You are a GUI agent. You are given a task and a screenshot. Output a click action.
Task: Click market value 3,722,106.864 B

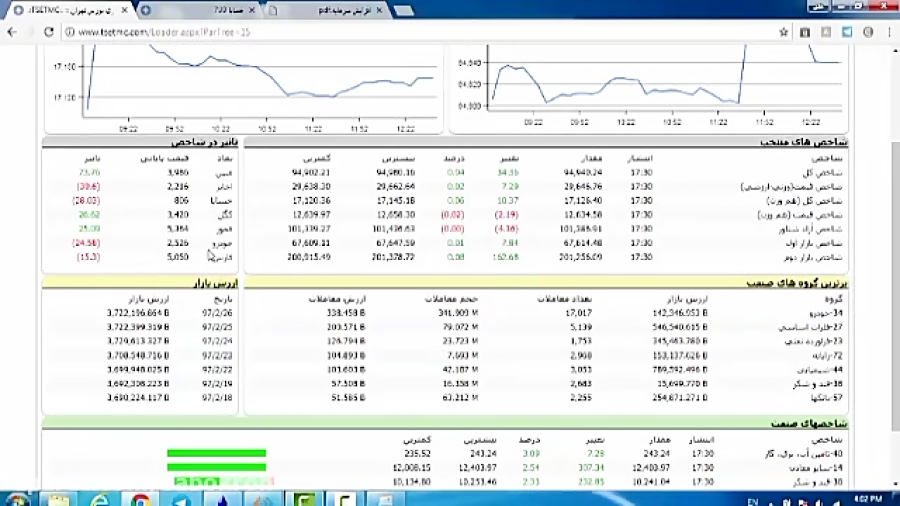coord(138,313)
